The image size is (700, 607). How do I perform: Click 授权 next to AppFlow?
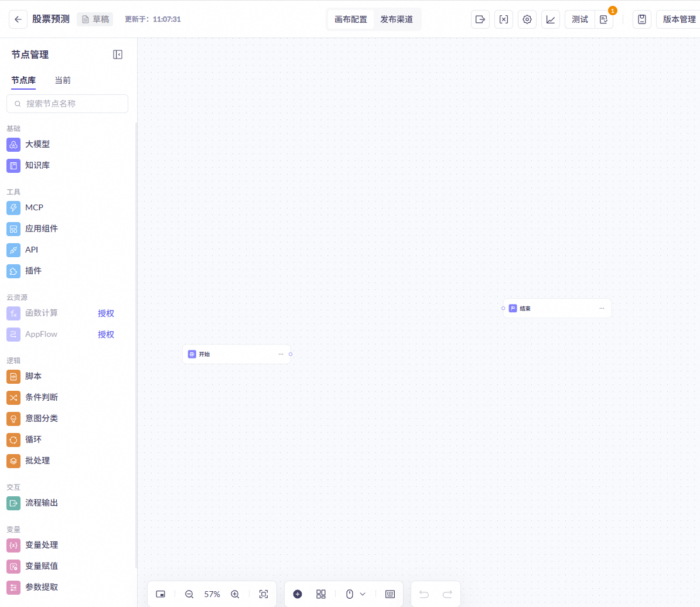[x=106, y=334]
